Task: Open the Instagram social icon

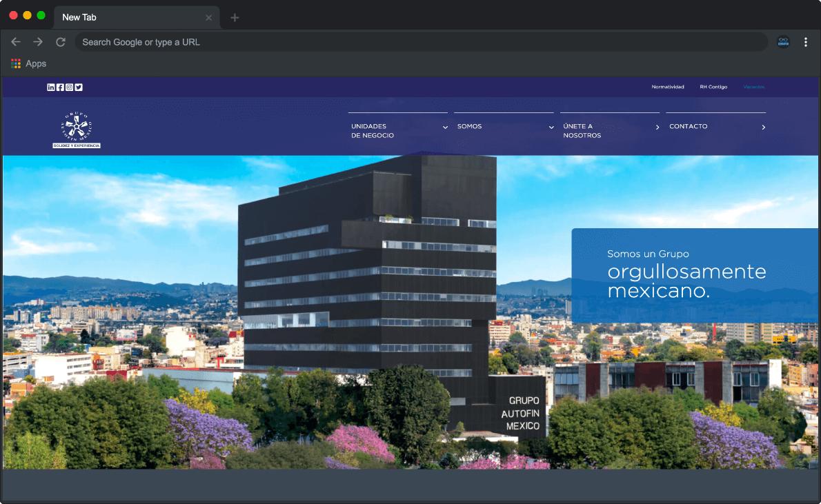Action: (x=69, y=88)
